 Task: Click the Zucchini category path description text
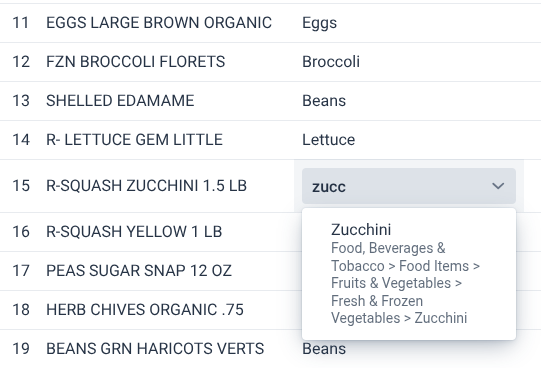click(405, 283)
